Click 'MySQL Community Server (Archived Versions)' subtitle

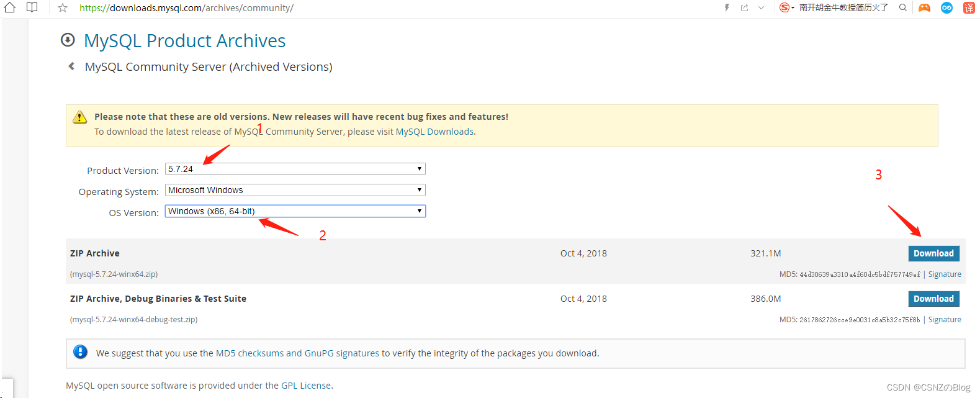click(x=209, y=66)
